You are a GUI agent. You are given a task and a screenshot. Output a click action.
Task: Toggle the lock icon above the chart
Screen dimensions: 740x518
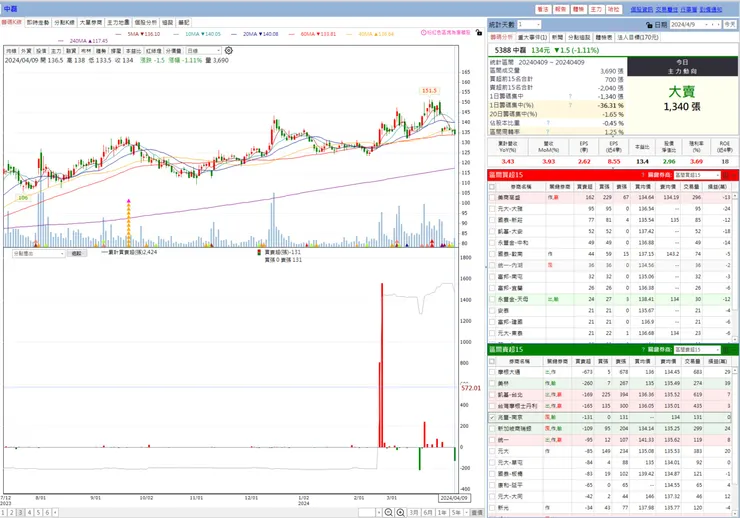point(479,33)
